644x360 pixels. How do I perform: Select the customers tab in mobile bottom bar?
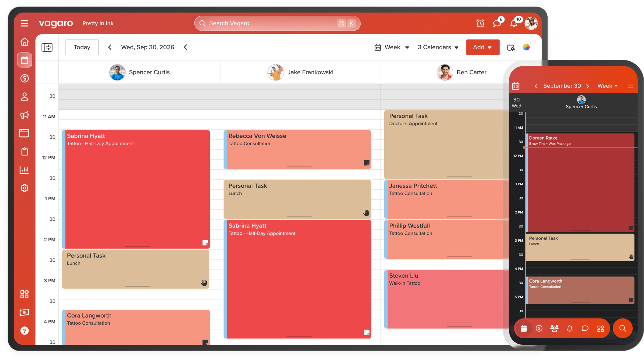tap(554, 328)
